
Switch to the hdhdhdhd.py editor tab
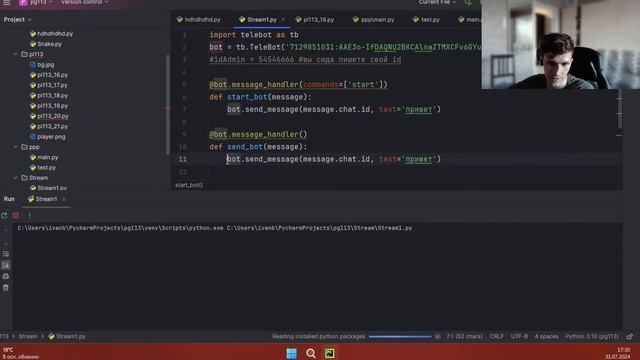199,20
